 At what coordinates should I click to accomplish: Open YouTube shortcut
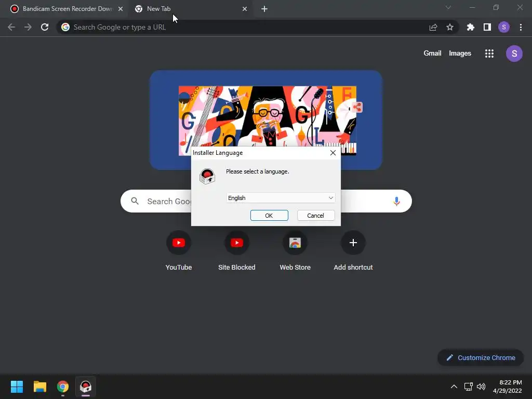[179, 251]
